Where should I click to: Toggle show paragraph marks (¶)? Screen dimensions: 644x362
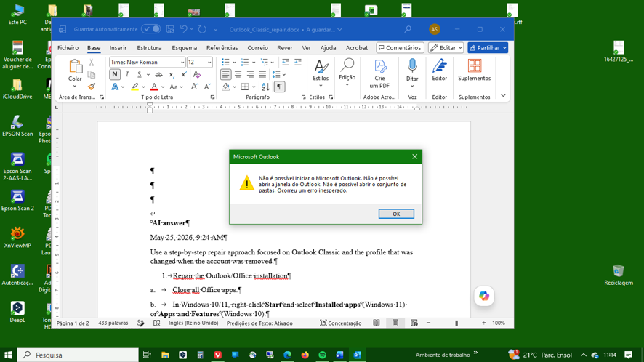[279, 87]
